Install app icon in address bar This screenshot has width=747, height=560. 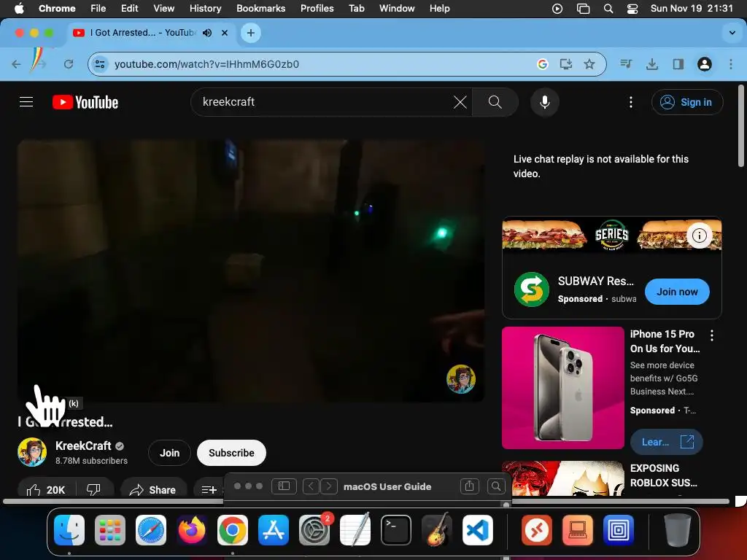(566, 64)
